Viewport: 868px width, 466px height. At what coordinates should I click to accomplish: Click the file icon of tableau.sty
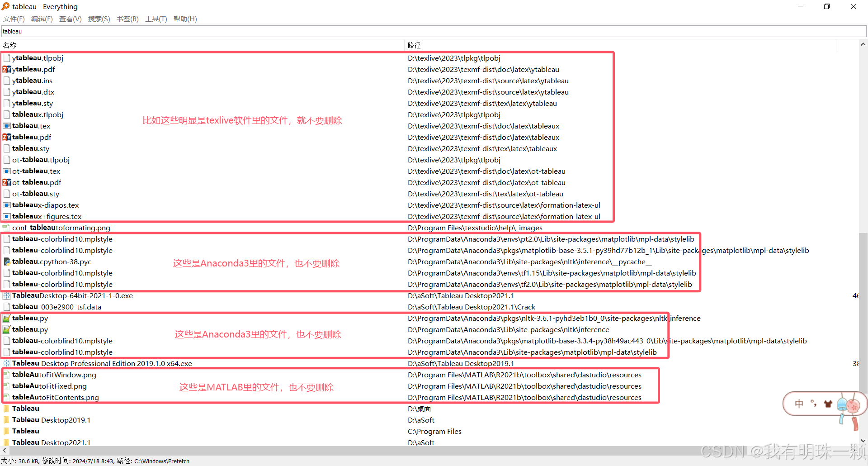click(7, 148)
